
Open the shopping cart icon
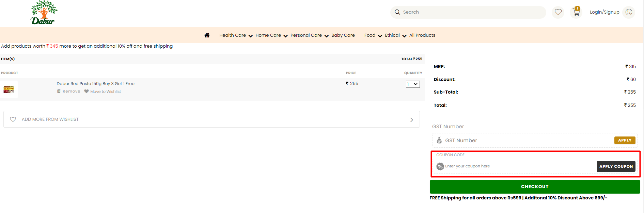coord(577,12)
